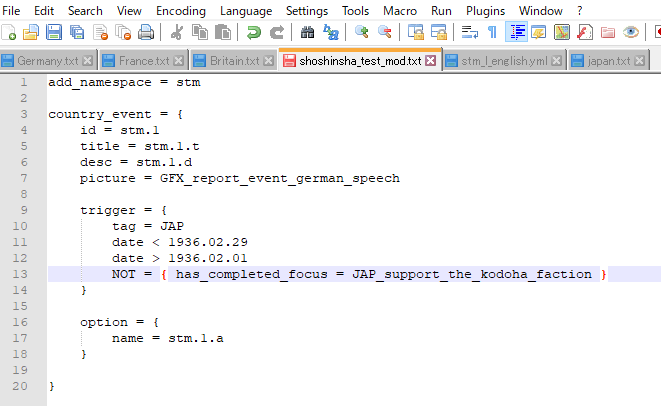Image resolution: width=661 pixels, height=406 pixels.
Task: Disable the indent guide toolbar button
Action: (516, 32)
